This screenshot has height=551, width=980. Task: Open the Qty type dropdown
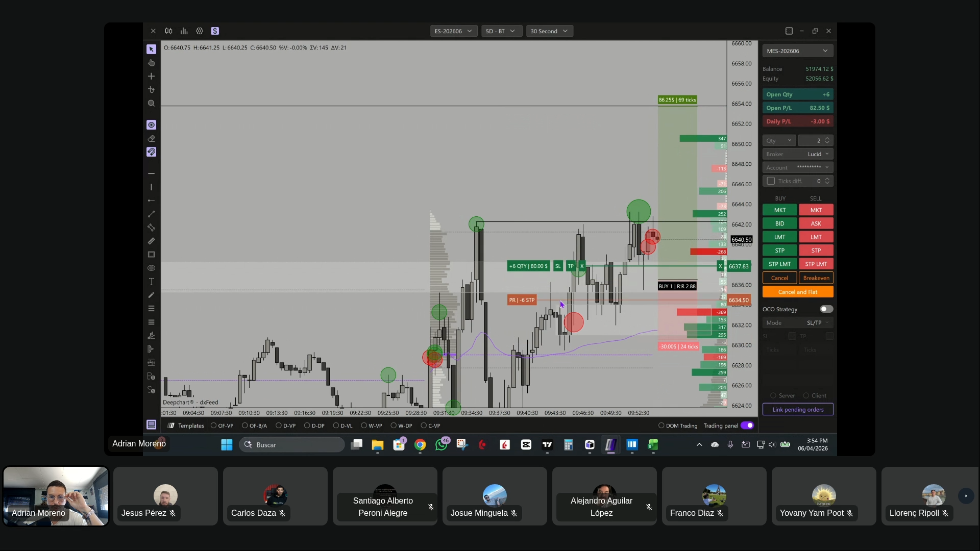point(779,141)
